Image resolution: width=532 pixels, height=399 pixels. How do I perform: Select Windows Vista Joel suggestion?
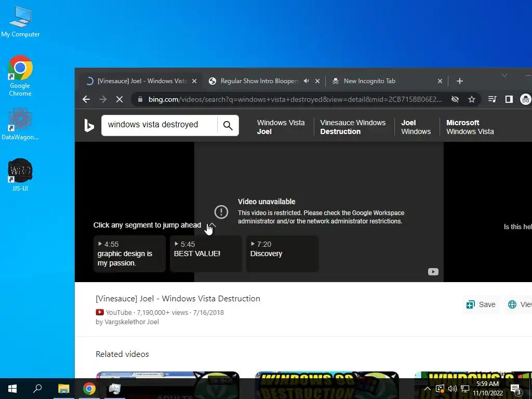281,127
